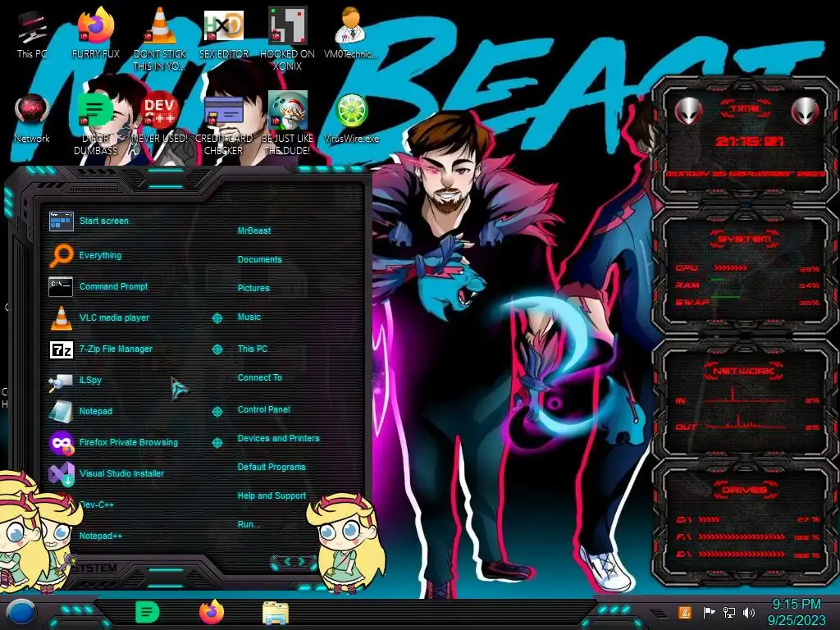The width and height of the screenshot is (840, 630).
Task: Open the volume speaker tray icon
Action: pos(749,612)
